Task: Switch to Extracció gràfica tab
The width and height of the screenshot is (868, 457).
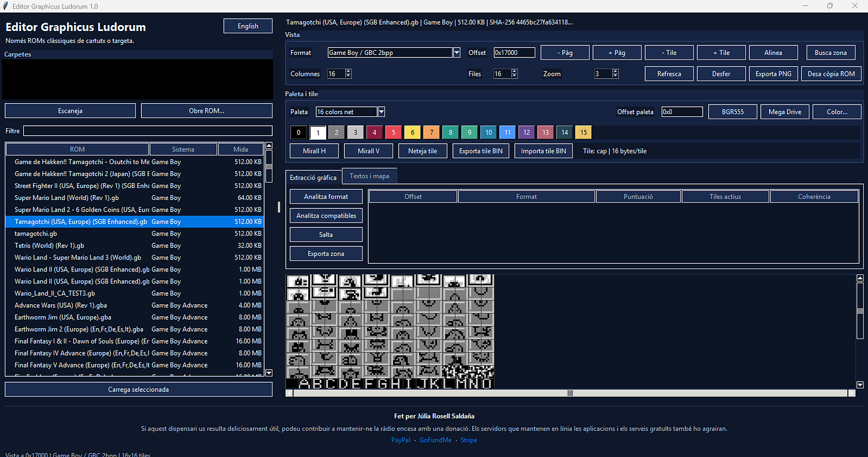Action: click(x=313, y=177)
